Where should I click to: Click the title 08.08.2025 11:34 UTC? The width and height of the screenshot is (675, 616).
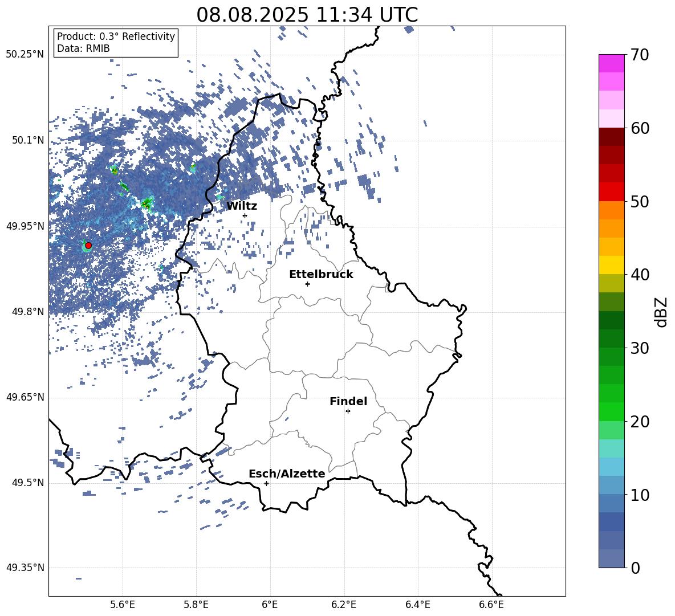(307, 15)
